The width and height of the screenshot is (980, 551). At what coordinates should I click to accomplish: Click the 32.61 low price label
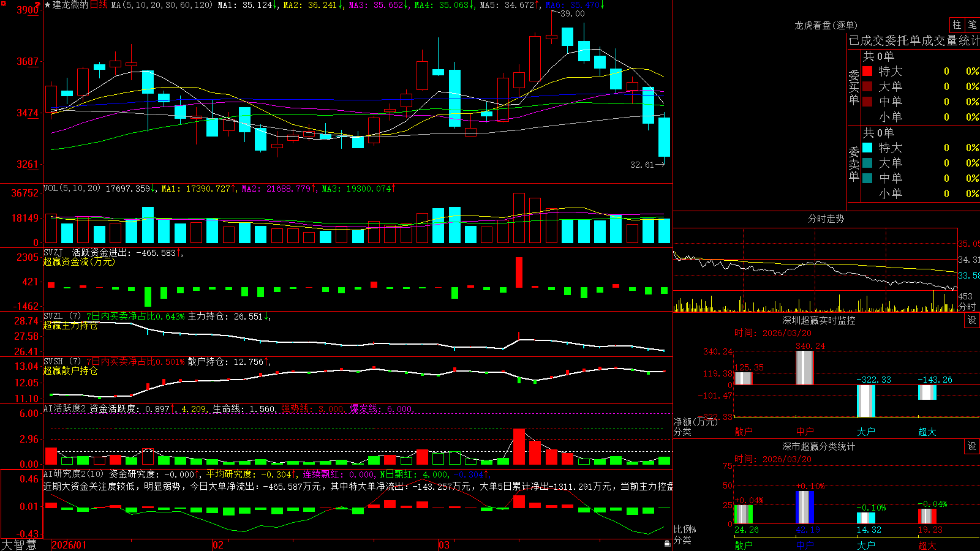click(642, 165)
